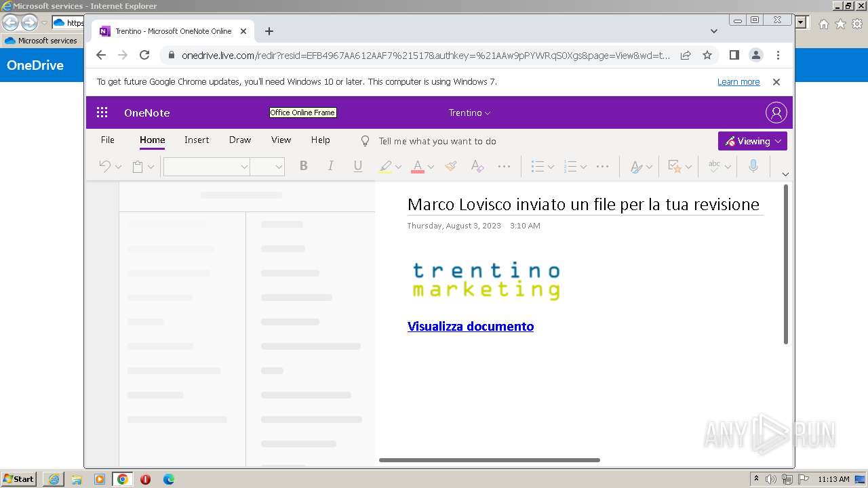Switch to the Insert ribbon tab

coord(197,140)
